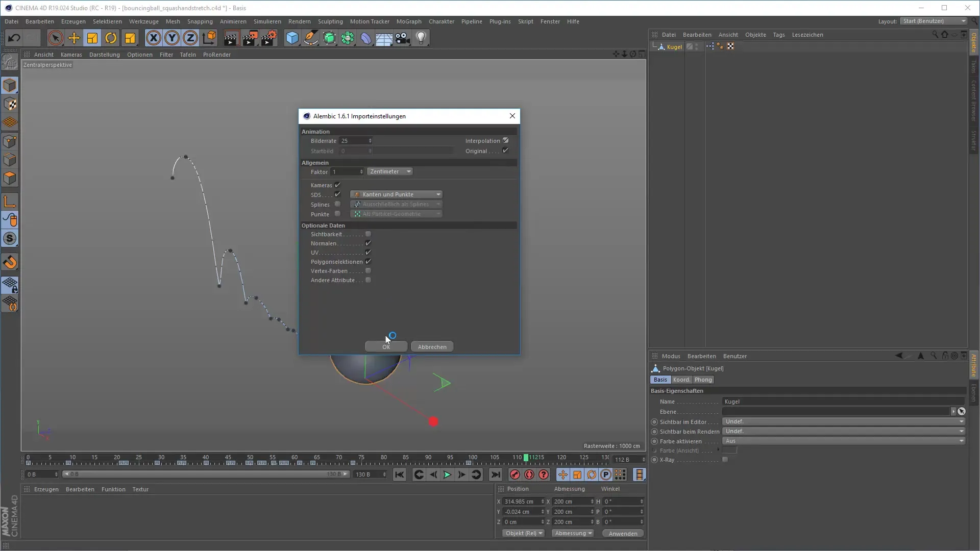The image size is (980, 551).
Task: Open the Simulieren menu
Action: pyautogui.click(x=267, y=21)
